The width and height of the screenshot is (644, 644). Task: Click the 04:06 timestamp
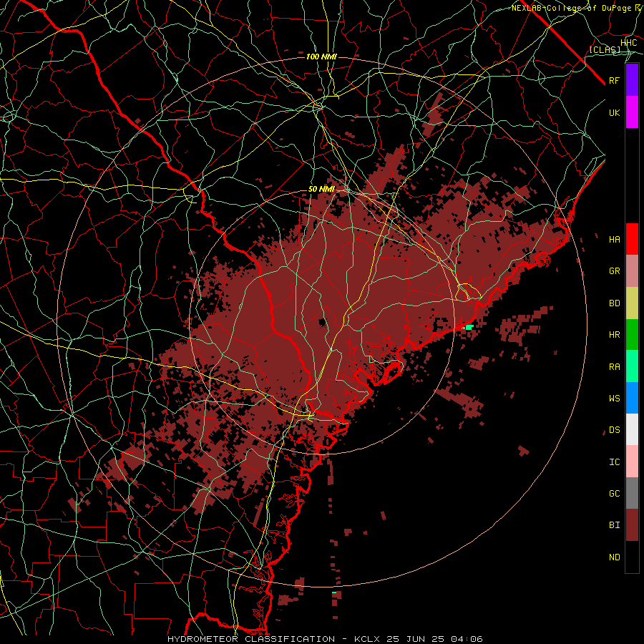click(x=466, y=639)
